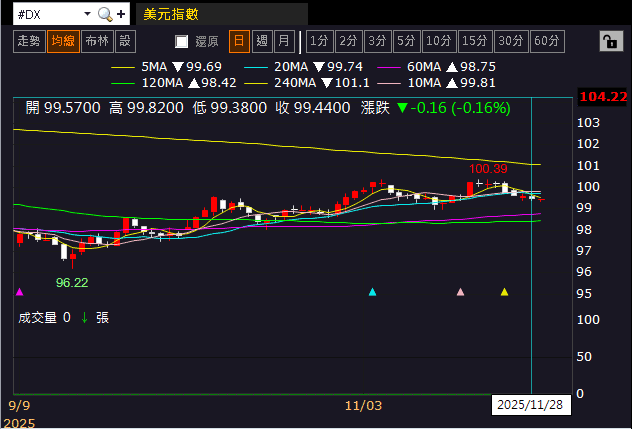
Task: Switch to 30分 interval
Action: pyautogui.click(x=511, y=41)
